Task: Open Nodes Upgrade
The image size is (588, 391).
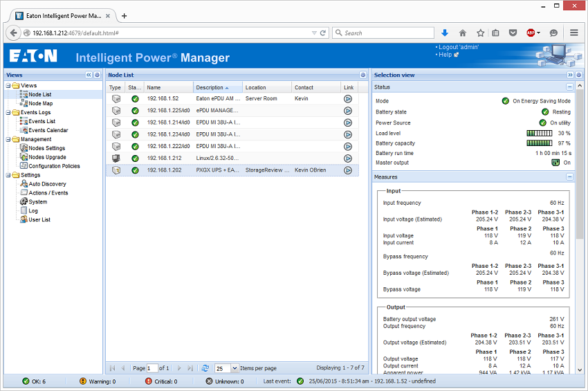Action: (47, 157)
